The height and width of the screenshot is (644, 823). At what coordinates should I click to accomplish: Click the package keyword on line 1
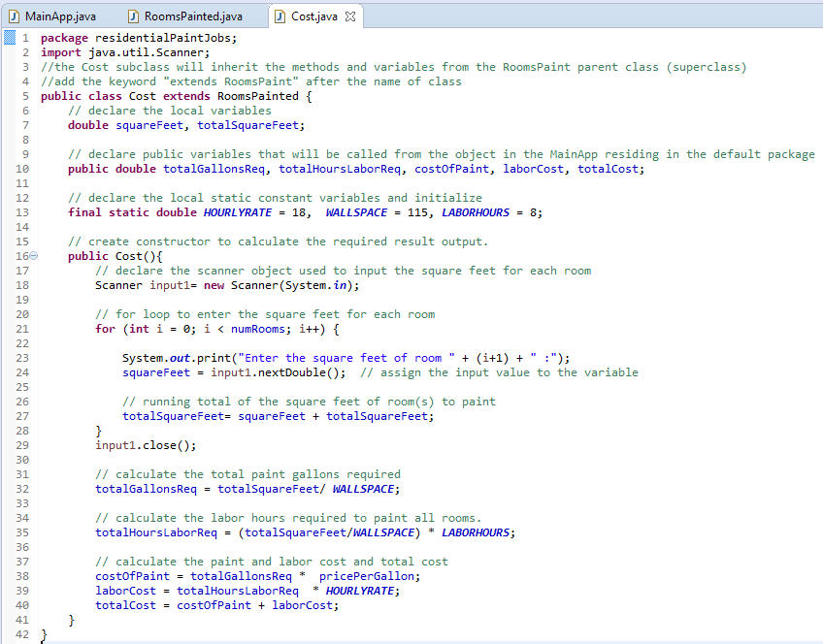click(x=64, y=38)
